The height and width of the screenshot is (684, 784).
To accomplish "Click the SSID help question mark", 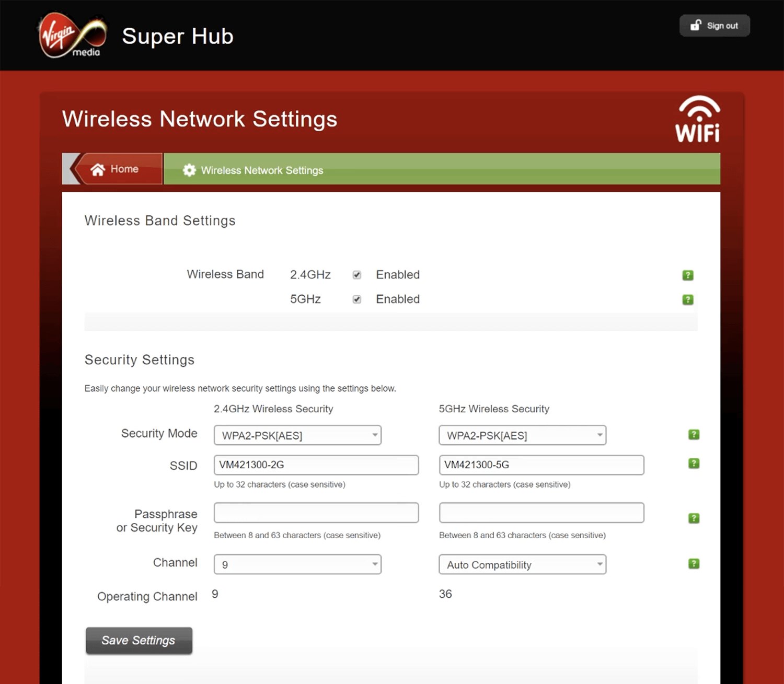I will [x=694, y=463].
